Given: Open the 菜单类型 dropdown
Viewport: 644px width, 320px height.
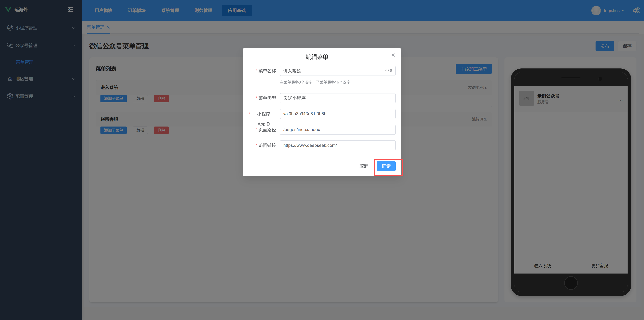Looking at the screenshot, I should (337, 98).
